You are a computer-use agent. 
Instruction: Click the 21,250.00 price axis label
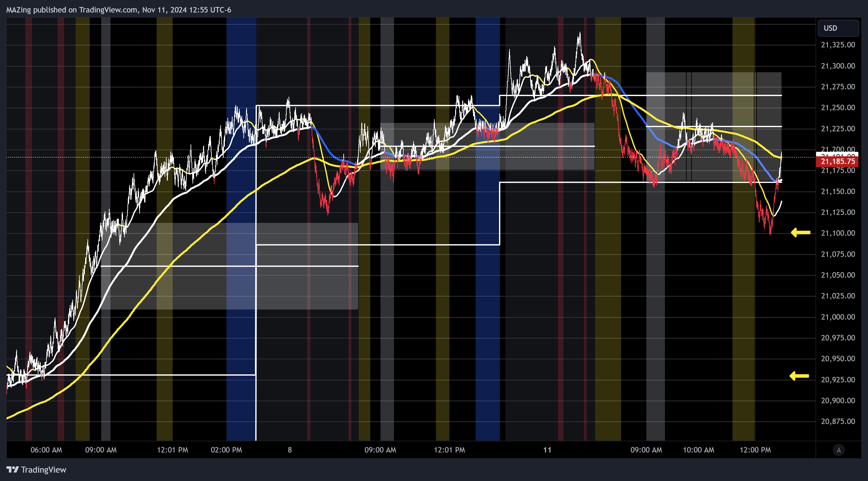[838, 108]
